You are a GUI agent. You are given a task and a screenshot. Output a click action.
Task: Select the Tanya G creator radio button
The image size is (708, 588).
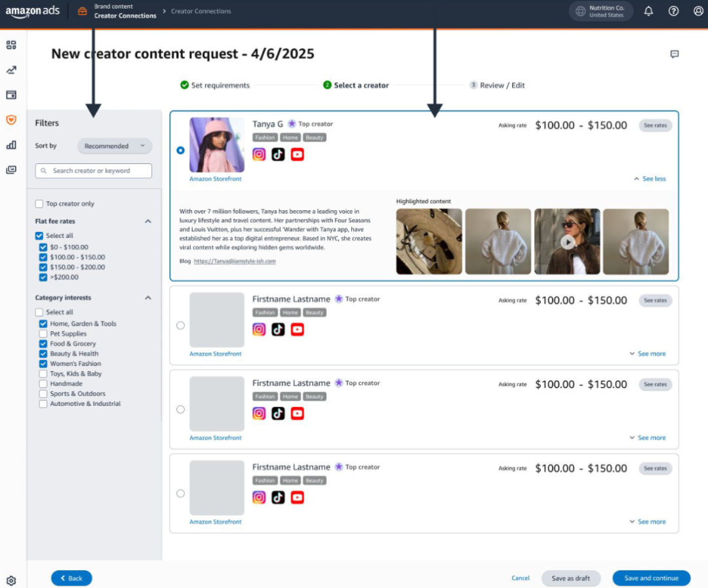181,150
